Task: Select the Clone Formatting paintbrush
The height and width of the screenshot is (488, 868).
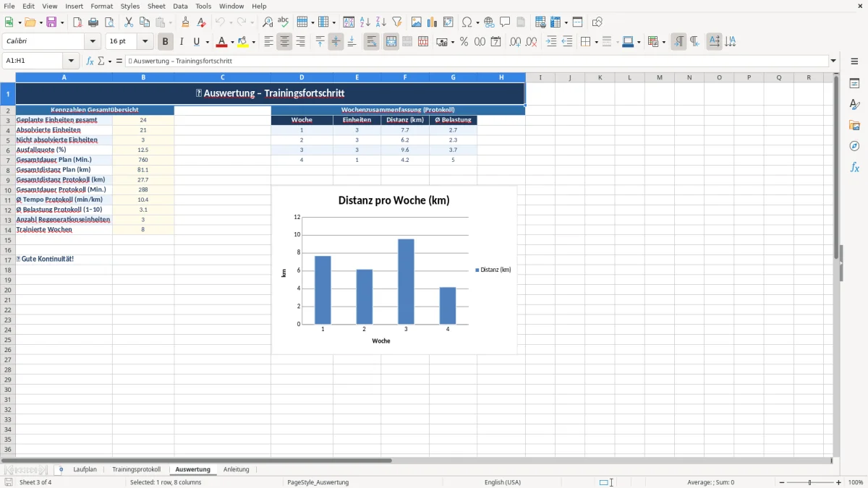Action: click(185, 22)
